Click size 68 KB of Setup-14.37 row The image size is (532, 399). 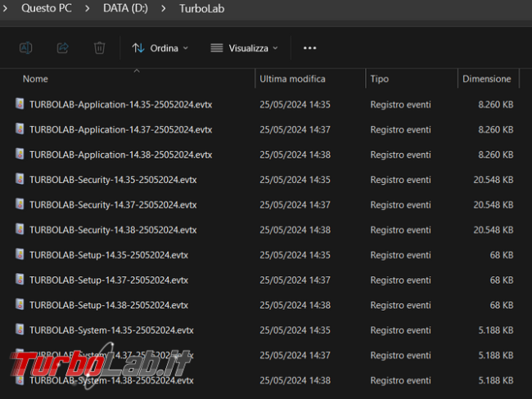(x=502, y=280)
